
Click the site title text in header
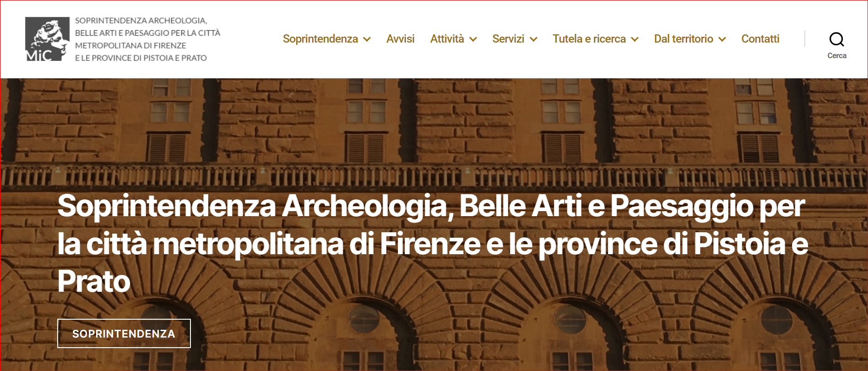click(x=147, y=39)
